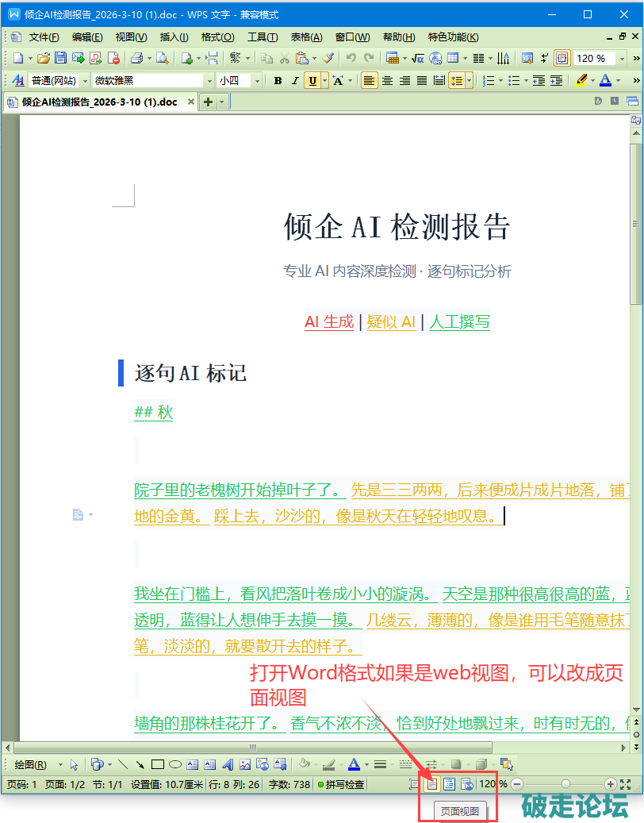This screenshot has height=823, width=644.
Task: Click the Outline view icon in status bar
Action: pyautogui.click(x=449, y=784)
